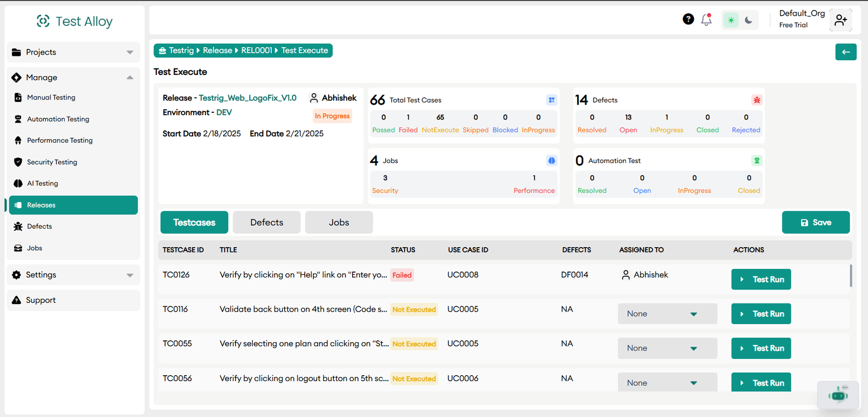868x417 pixels.
Task: Click the Releases sidebar icon
Action: [x=18, y=205]
